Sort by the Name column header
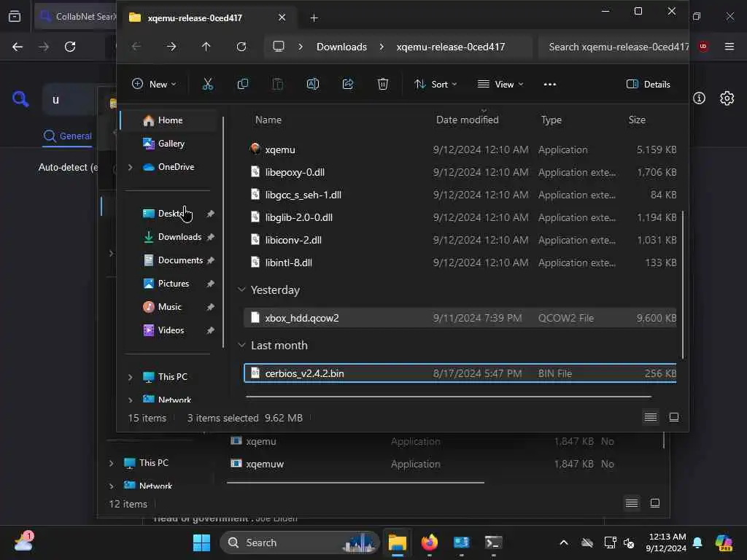Viewport: 747px width, 560px height. 268,120
